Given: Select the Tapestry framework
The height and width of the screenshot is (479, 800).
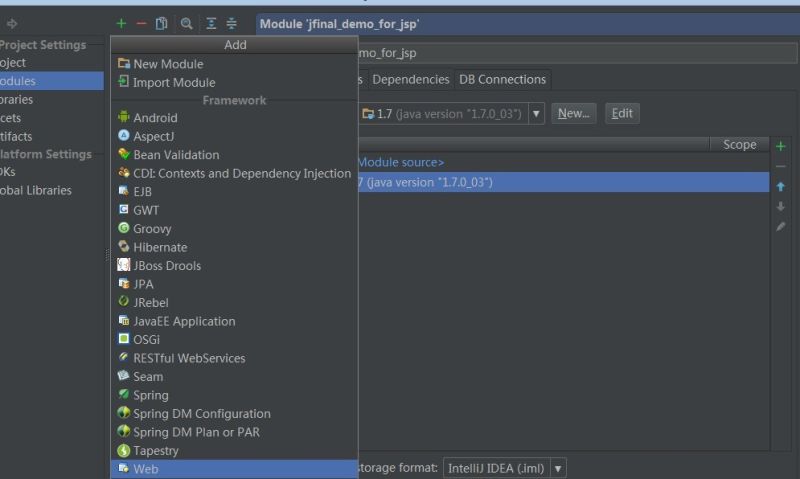Looking at the screenshot, I should [234, 450].
